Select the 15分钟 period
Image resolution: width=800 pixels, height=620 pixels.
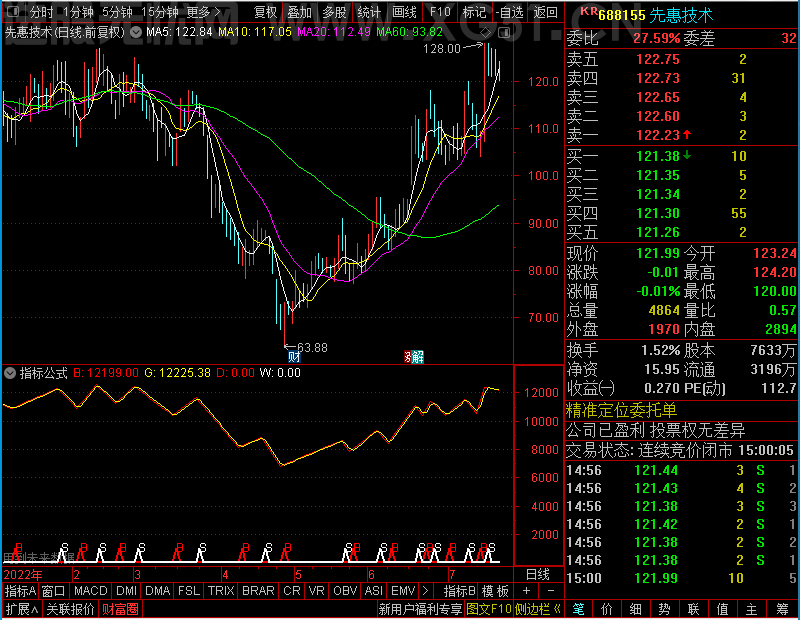point(159,12)
